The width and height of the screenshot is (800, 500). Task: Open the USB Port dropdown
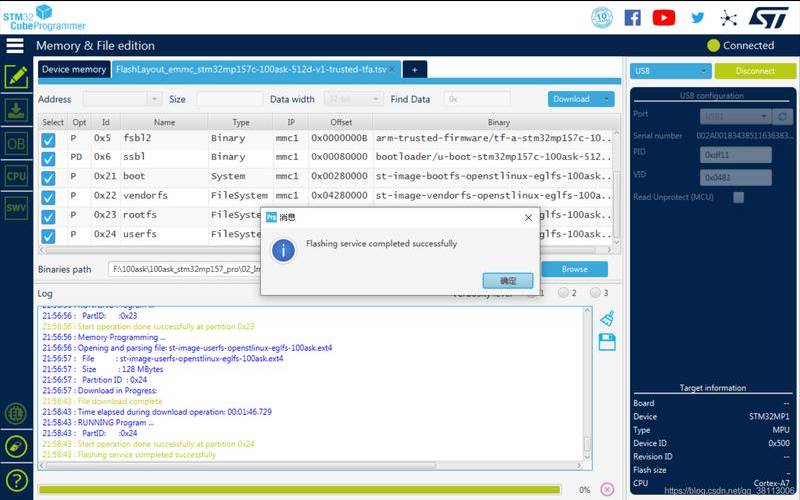tap(735, 117)
